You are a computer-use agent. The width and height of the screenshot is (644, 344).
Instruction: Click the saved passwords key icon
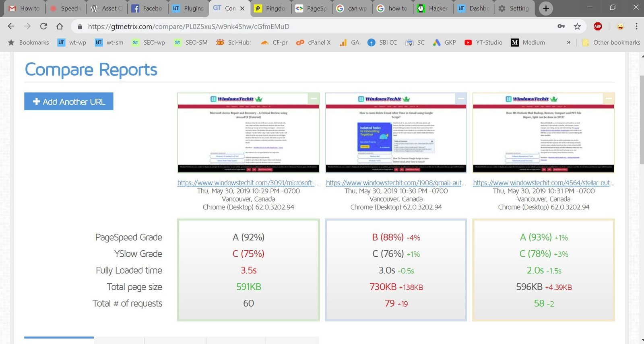(x=561, y=27)
